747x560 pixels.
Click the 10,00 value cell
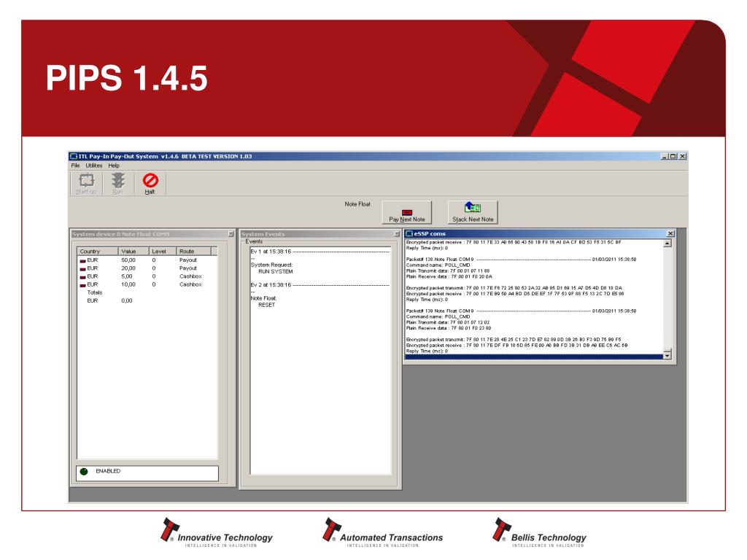tap(128, 284)
